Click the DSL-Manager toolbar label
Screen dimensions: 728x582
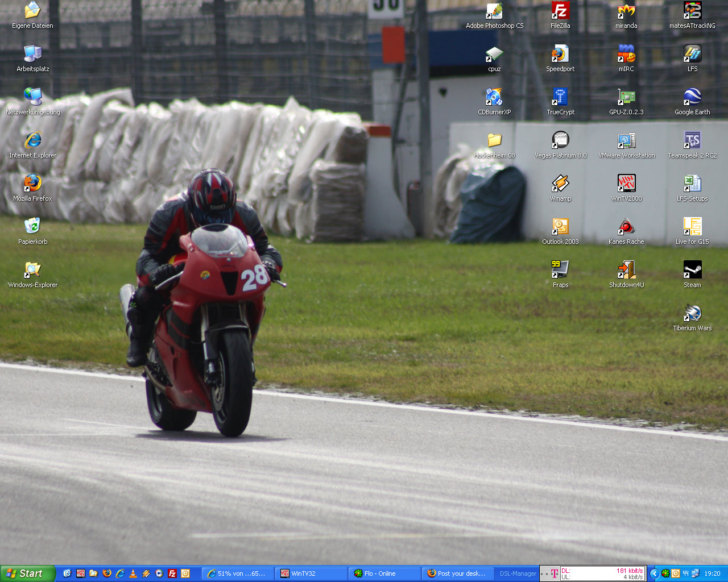[518, 573]
